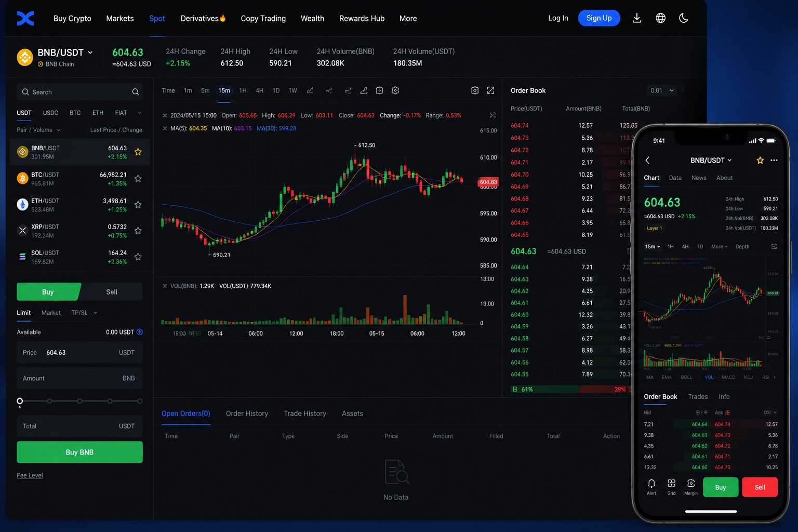Tap the green Buy button on the phone
The width and height of the screenshot is (798, 532).
click(x=721, y=487)
